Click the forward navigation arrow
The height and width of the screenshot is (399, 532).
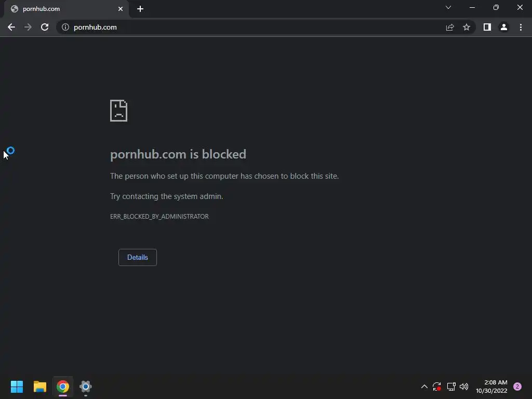(x=28, y=27)
